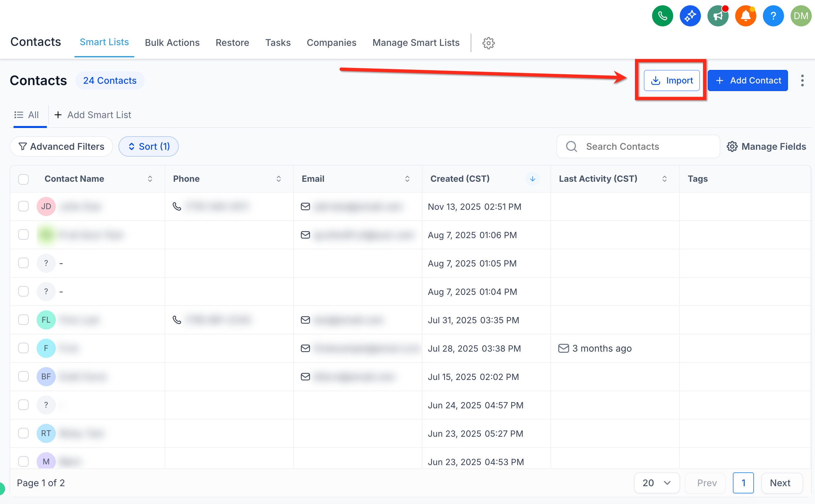Open contacts settings gear icon
The height and width of the screenshot is (504, 815).
(x=488, y=43)
